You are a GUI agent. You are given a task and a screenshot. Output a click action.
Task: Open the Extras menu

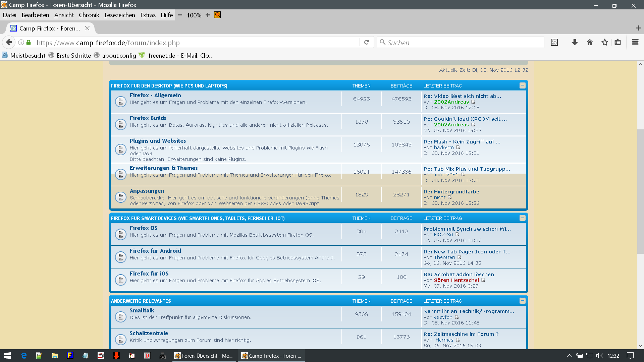[x=148, y=15]
